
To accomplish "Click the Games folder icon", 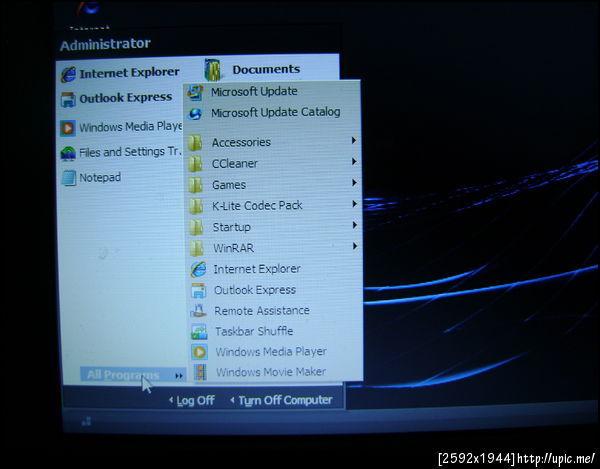I will pyautogui.click(x=196, y=185).
